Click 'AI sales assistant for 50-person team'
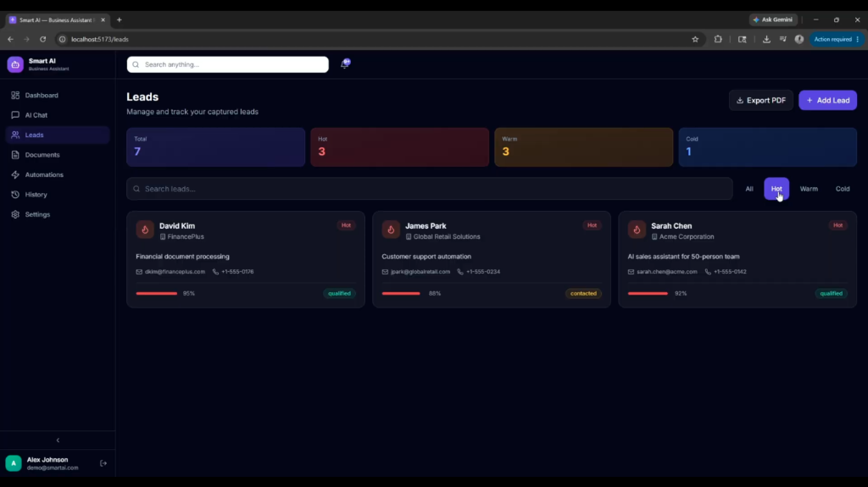 (684, 257)
